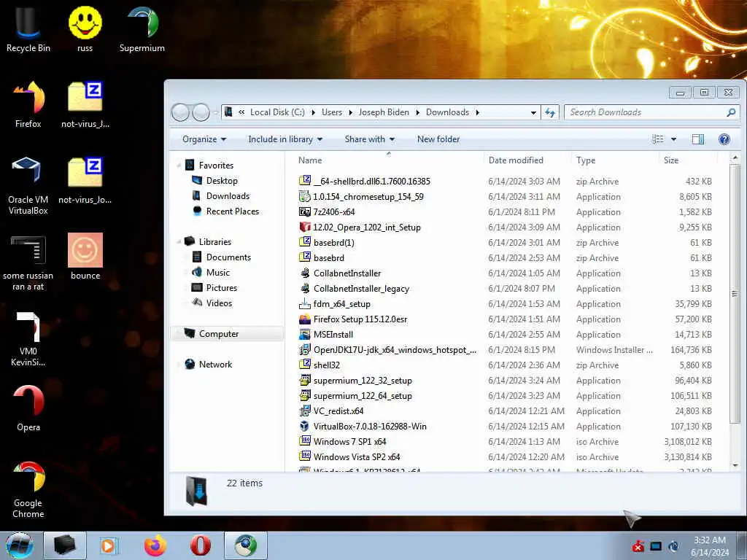Sort by Date modified column header
This screenshot has width=747, height=560.
tap(527, 160)
